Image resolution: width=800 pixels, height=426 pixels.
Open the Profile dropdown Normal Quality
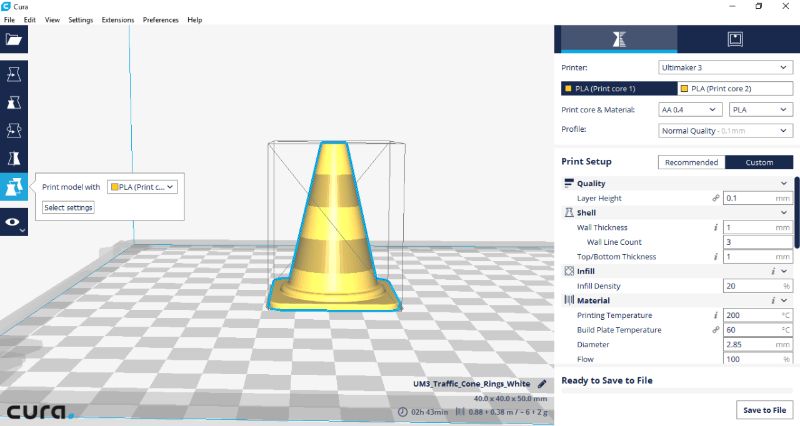click(726, 131)
